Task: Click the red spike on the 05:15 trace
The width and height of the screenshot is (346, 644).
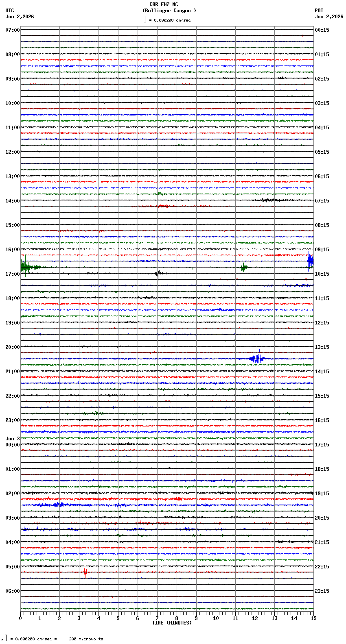Action: (85, 572)
